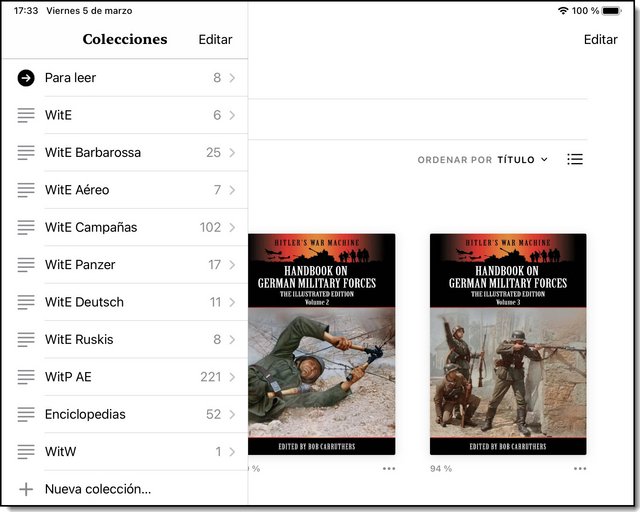Open the WitE Campañas collection
The height and width of the screenshot is (512, 640).
125,227
